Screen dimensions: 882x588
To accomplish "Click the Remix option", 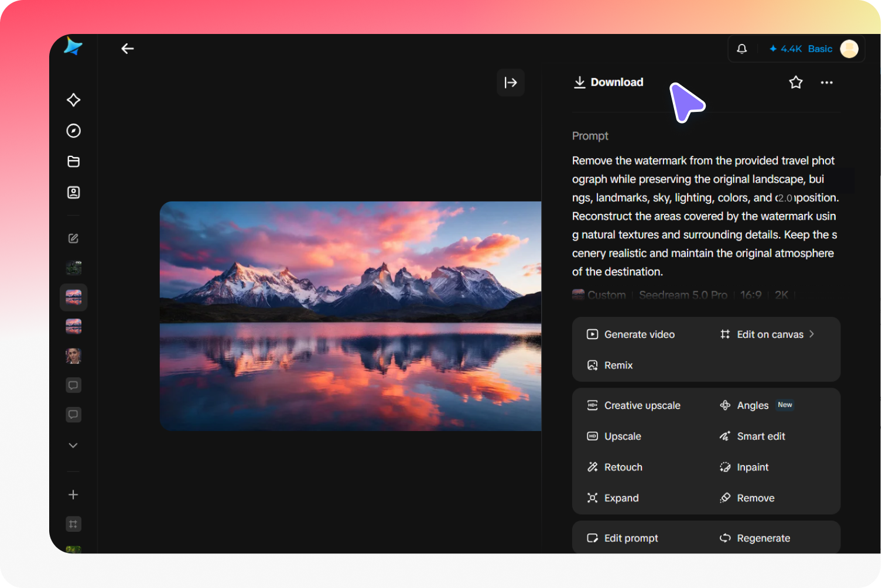I will [610, 365].
